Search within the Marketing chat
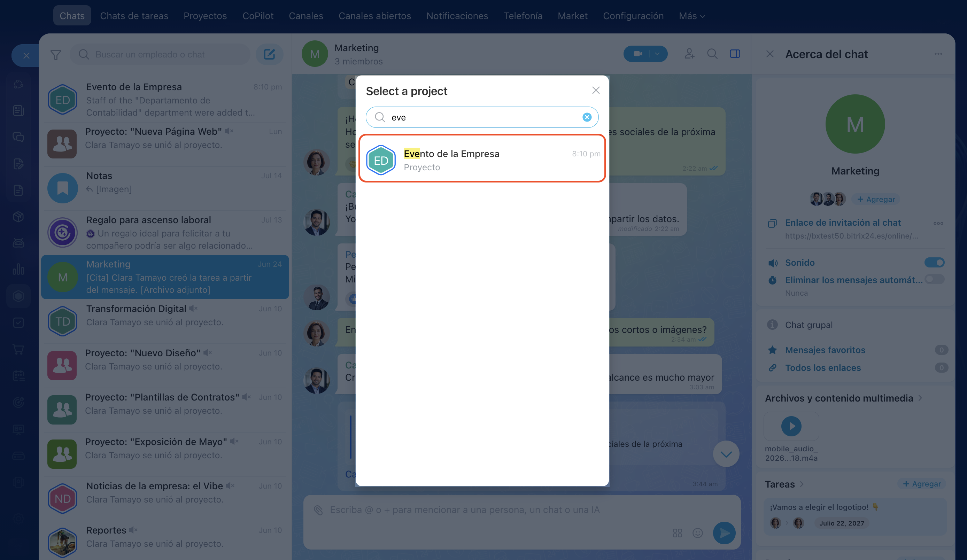The height and width of the screenshot is (560, 967). (x=712, y=54)
